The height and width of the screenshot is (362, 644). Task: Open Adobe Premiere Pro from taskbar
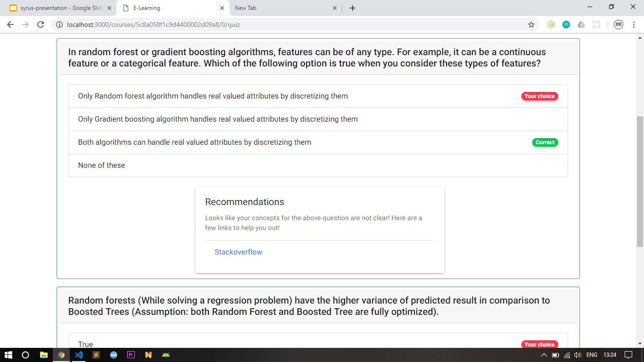[x=131, y=355]
